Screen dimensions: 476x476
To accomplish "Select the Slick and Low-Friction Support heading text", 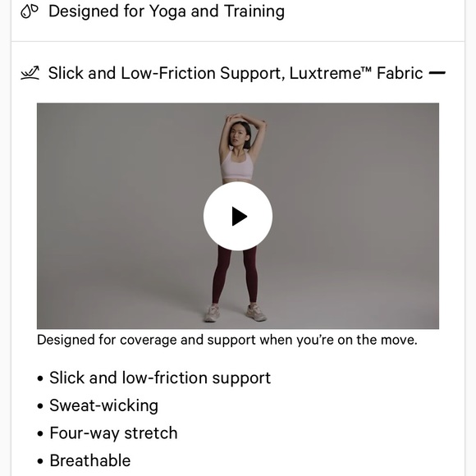I will pos(167,73).
